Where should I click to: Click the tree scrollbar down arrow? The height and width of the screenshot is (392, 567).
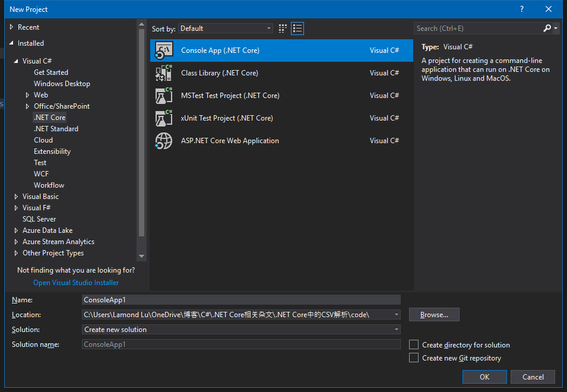(x=142, y=256)
